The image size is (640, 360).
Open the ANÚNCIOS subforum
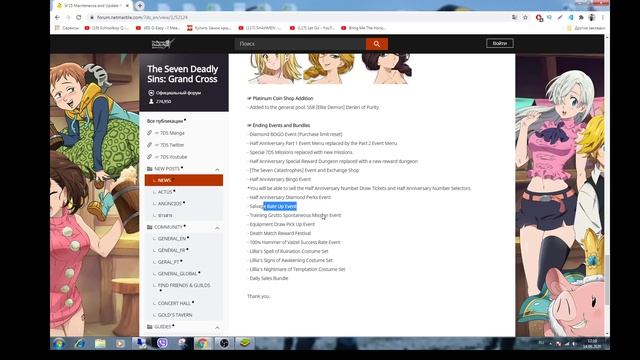(170, 203)
